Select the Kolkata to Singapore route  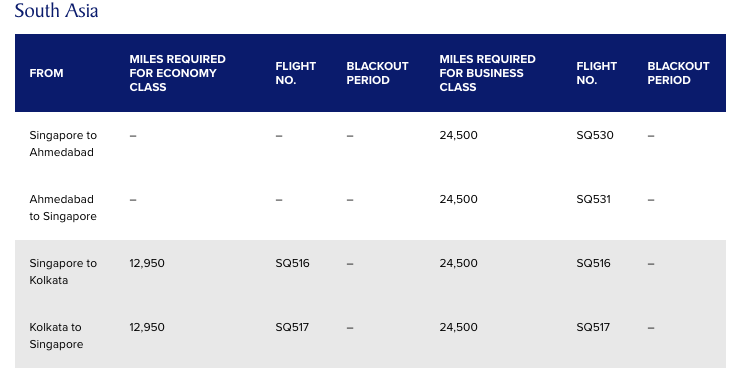tap(56, 336)
